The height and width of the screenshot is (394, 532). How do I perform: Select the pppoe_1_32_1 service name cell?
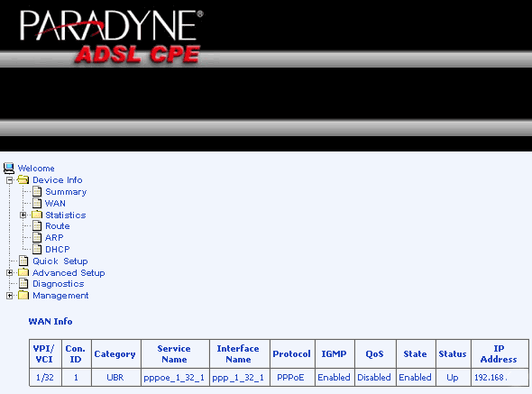click(175, 377)
